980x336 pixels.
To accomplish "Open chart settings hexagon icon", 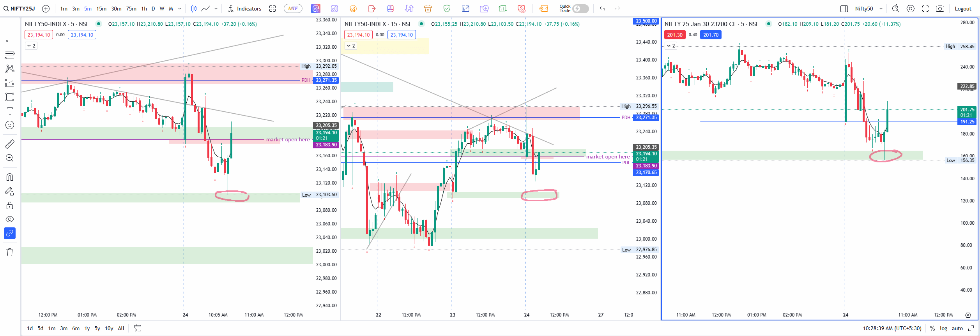I will 911,9.
